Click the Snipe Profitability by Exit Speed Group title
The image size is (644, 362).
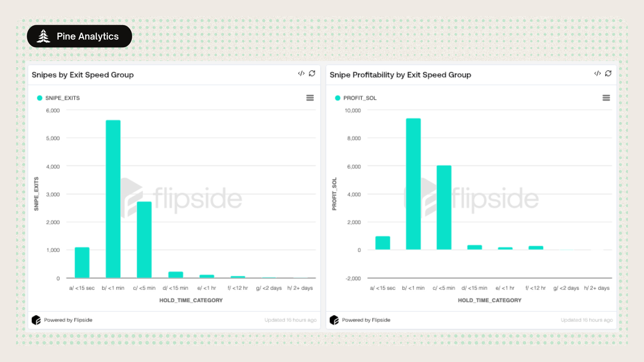pos(400,75)
